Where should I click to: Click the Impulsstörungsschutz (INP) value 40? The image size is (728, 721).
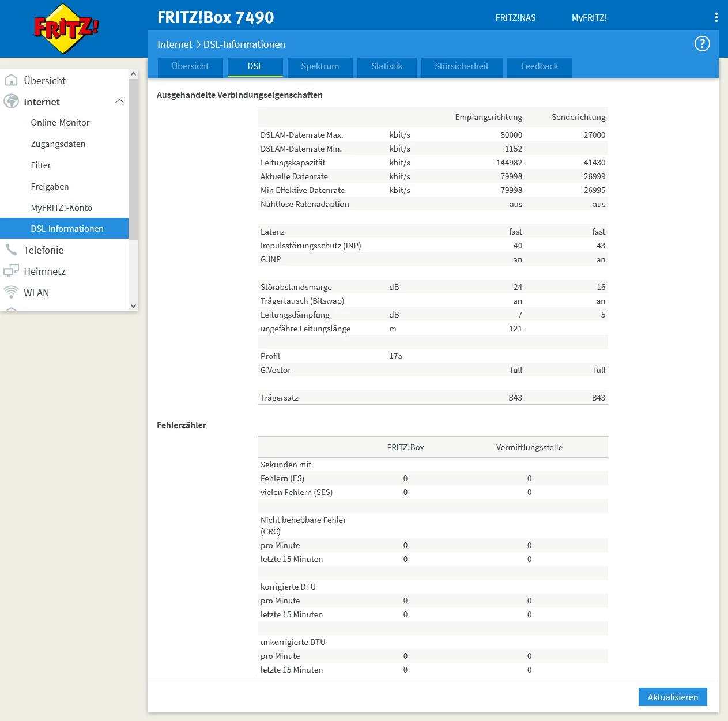point(518,246)
